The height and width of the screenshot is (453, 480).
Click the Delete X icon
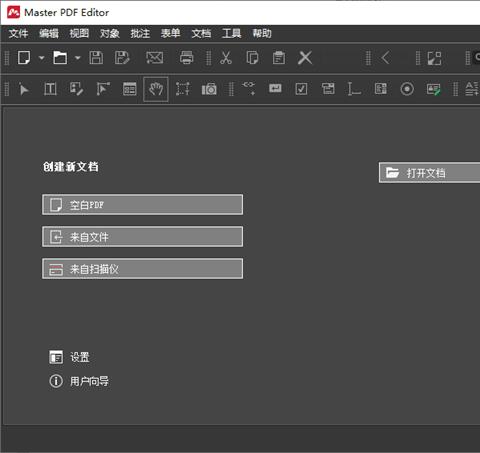click(x=305, y=58)
